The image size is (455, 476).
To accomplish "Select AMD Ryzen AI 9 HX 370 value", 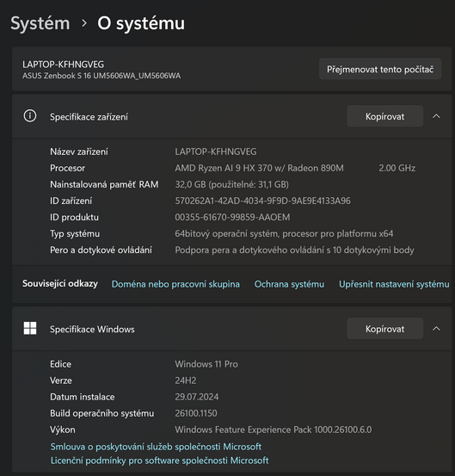I will tap(260, 168).
